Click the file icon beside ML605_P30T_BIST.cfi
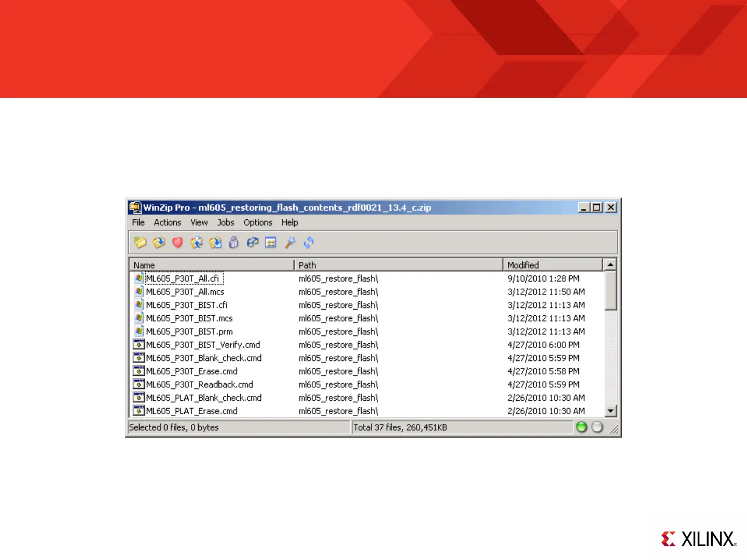 [139, 305]
